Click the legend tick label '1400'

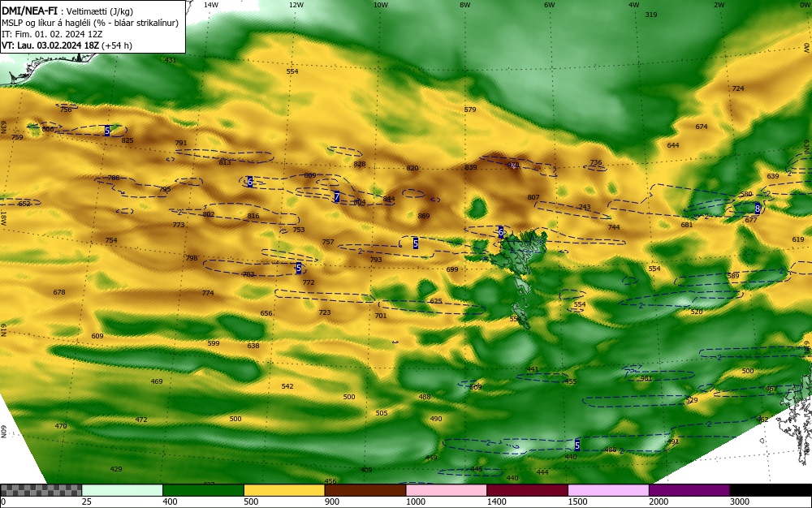(x=497, y=502)
